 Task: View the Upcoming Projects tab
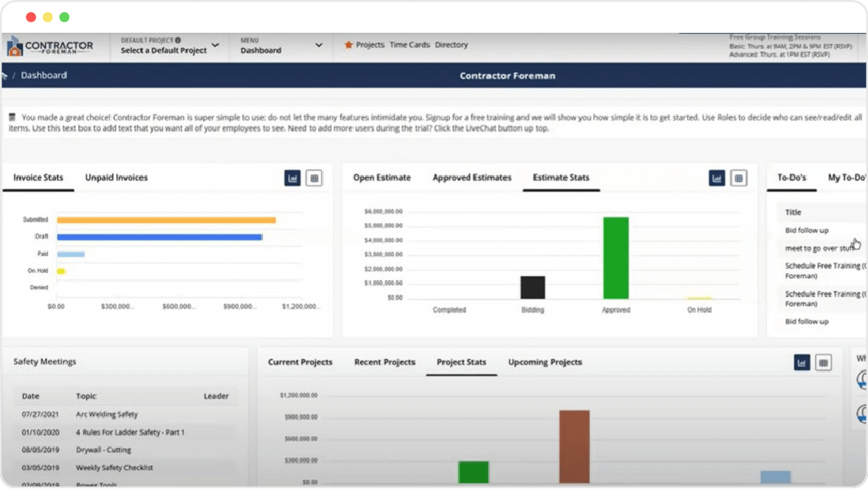(x=545, y=362)
